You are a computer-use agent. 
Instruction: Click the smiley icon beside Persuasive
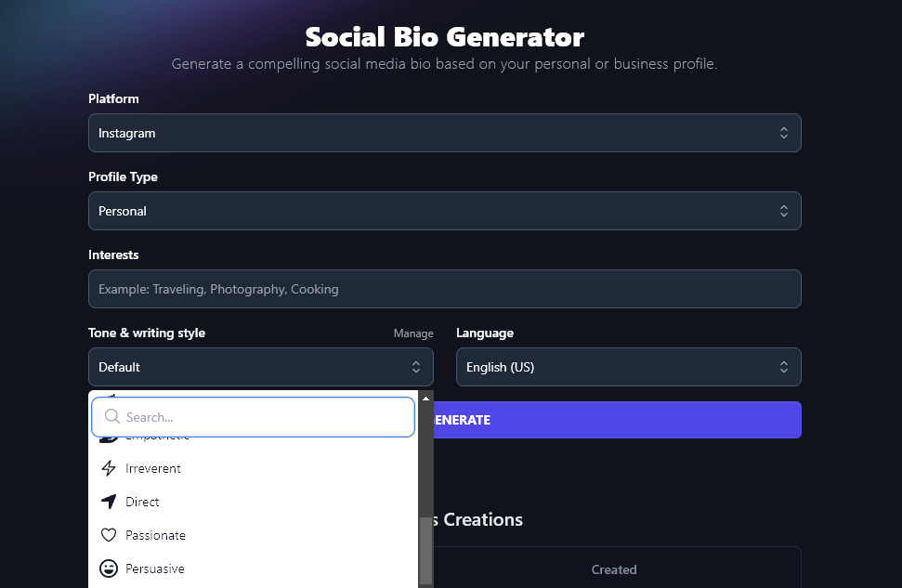point(109,568)
